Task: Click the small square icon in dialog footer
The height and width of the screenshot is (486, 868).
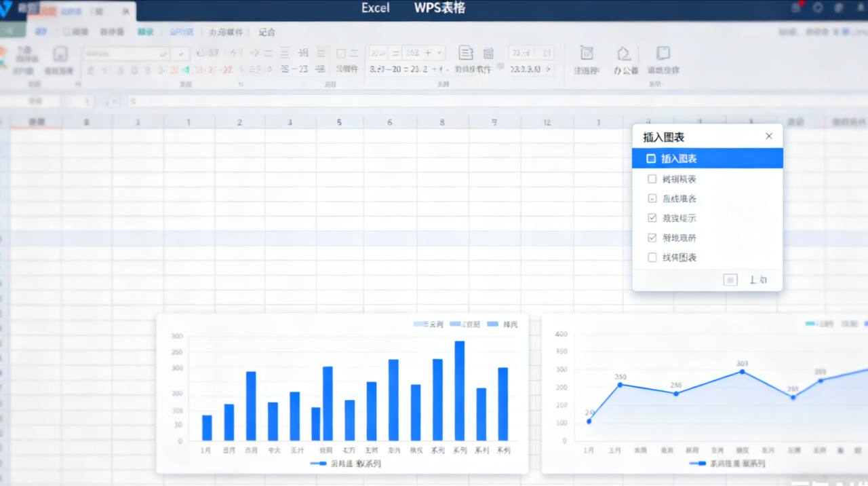Action: tap(730, 280)
